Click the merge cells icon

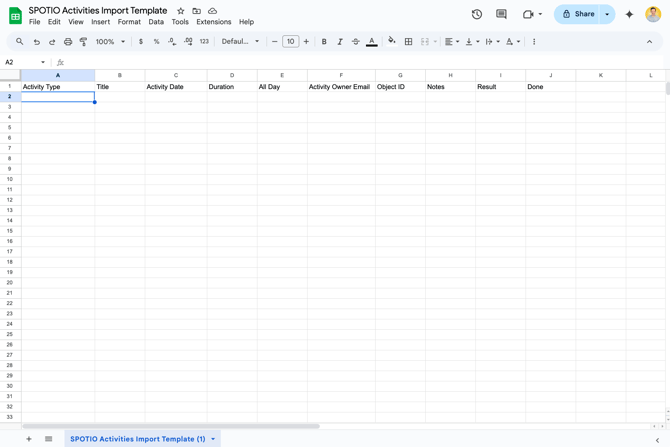pyautogui.click(x=425, y=41)
